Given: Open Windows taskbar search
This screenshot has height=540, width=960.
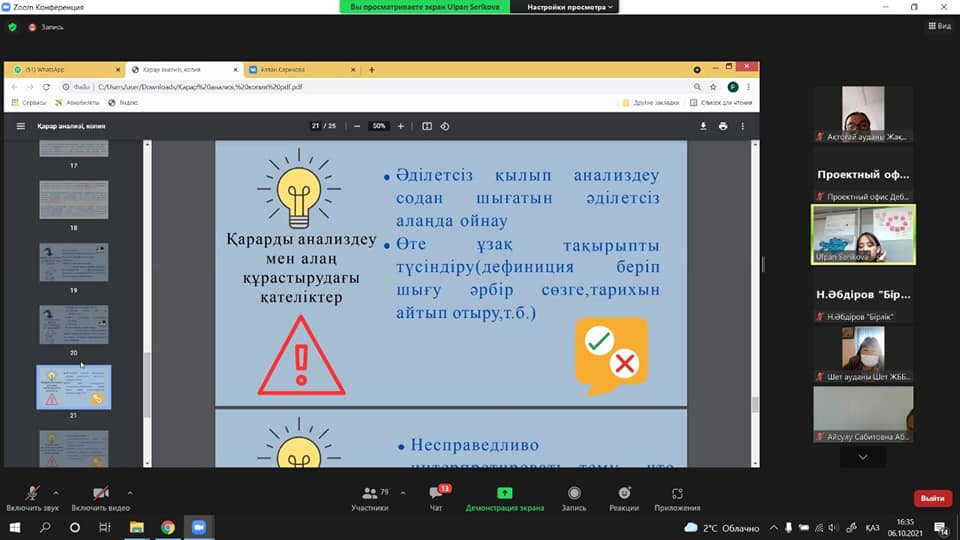Looking at the screenshot, I should click(x=45, y=527).
